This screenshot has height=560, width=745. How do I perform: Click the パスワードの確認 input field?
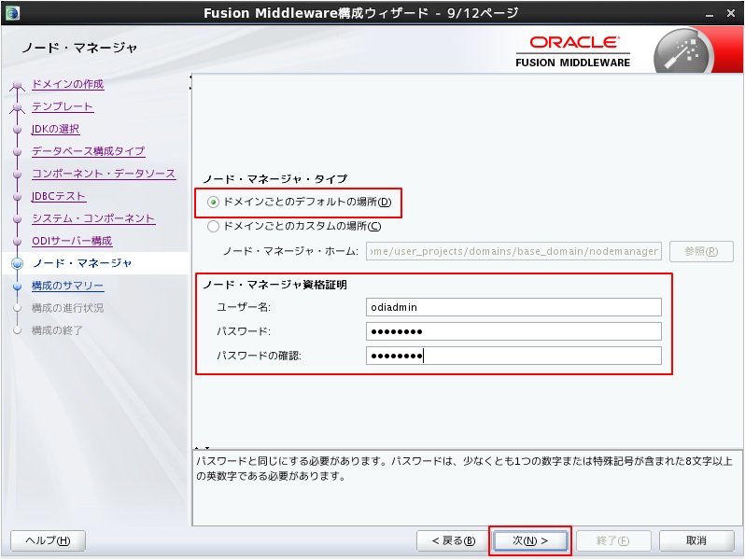click(513, 356)
